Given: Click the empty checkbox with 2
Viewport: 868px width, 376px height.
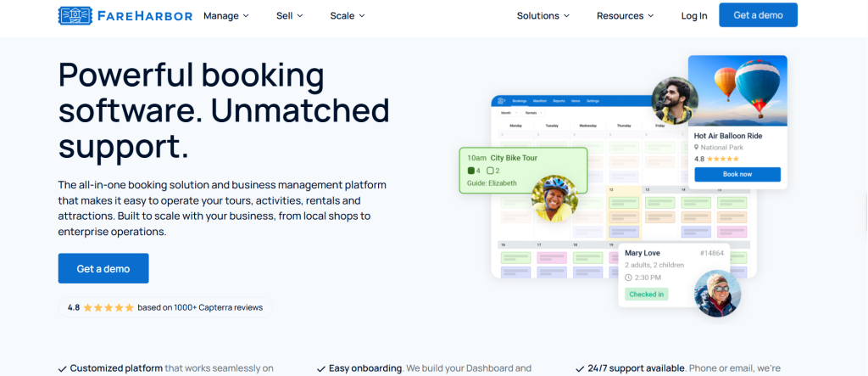Looking at the screenshot, I should click(x=490, y=171).
